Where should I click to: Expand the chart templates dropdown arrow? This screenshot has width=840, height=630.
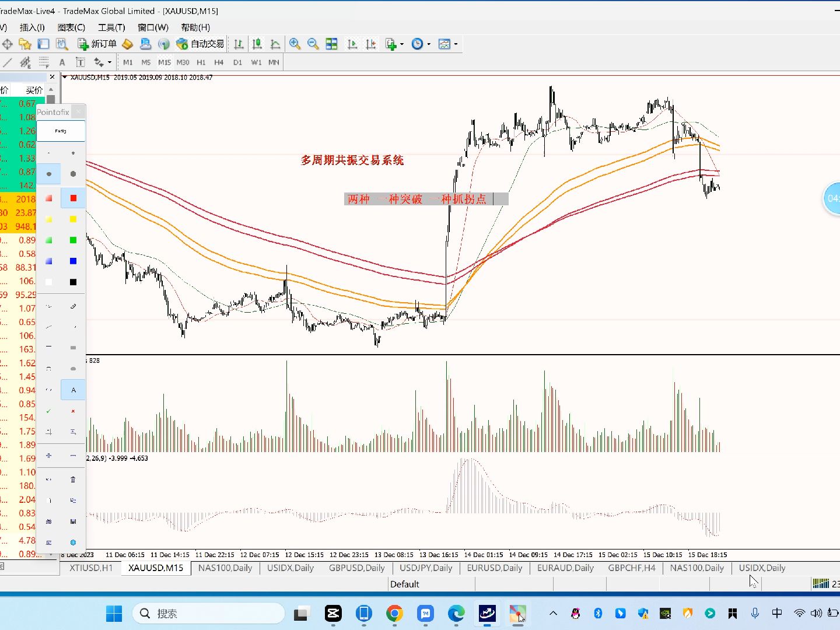[456, 44]
